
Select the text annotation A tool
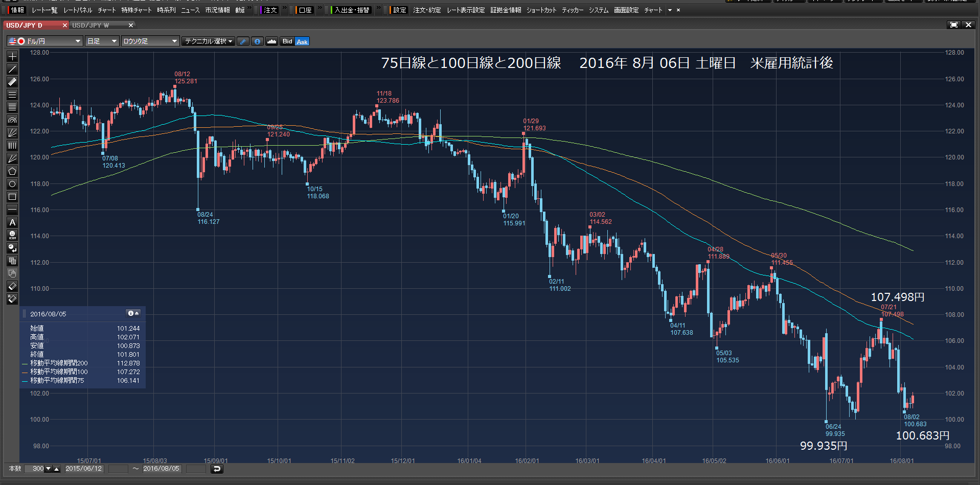pos(12,222)
